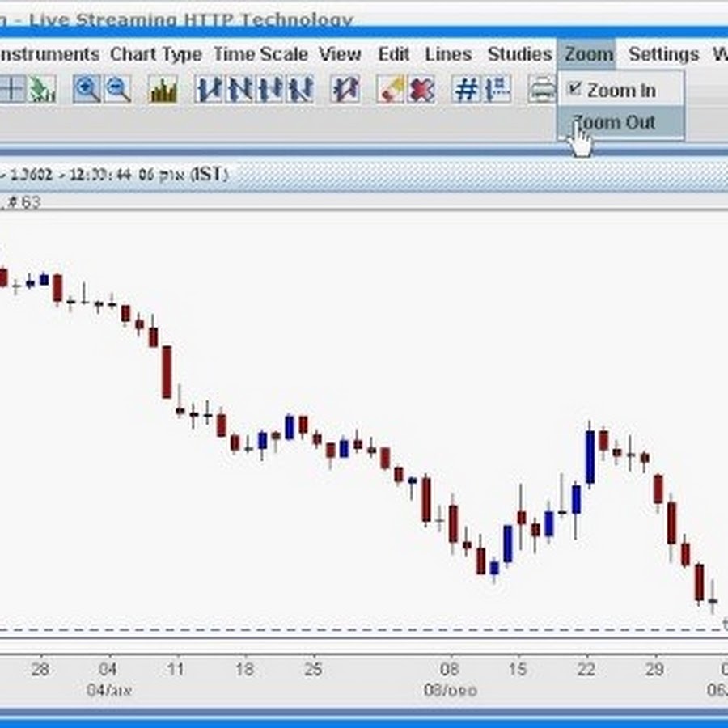
Task: Click the Edit menu
Action: pos(394,54)
